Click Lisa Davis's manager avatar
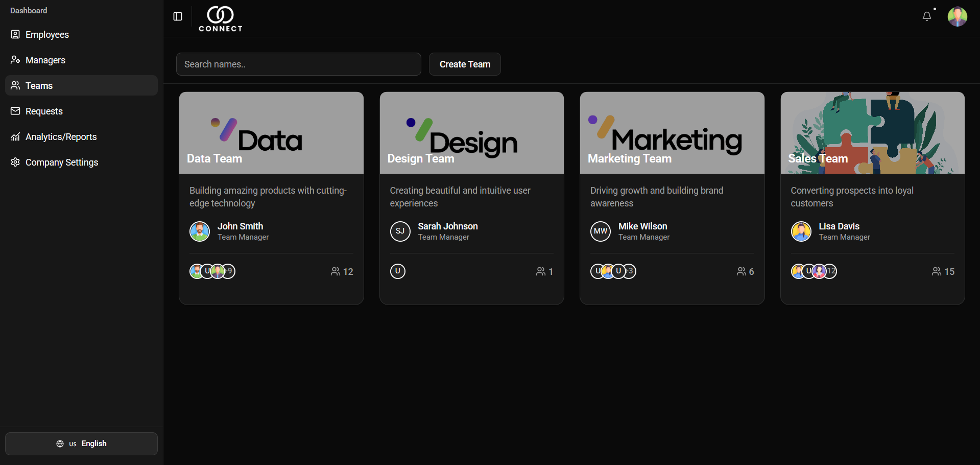This screenshot has height=465, width=980. (801, 231)
